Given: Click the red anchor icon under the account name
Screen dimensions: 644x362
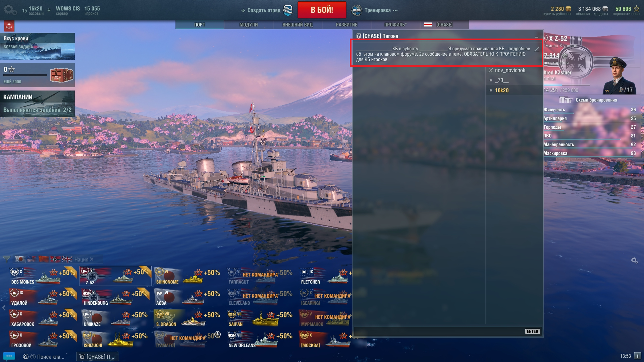Looking at the screenshot, I should coord(9,26).
